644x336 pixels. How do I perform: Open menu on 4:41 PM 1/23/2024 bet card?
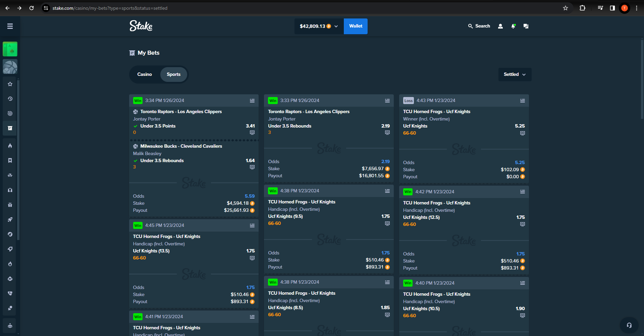pyautogui.click(x=252, y=317)
